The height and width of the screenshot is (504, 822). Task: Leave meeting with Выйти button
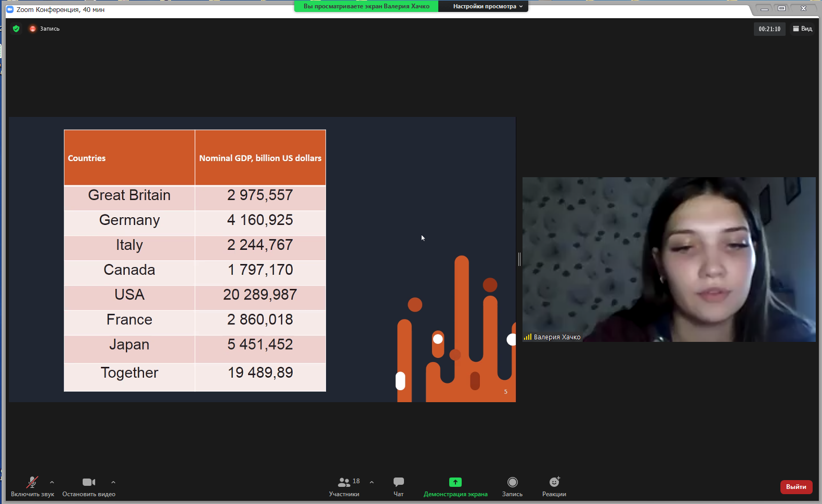pos(796,487)
